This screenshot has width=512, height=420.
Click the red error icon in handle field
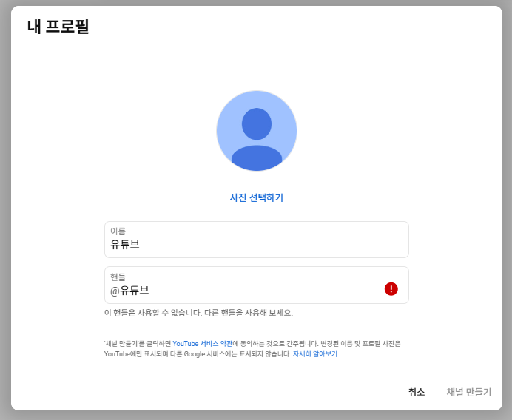(x=391, y=289)
